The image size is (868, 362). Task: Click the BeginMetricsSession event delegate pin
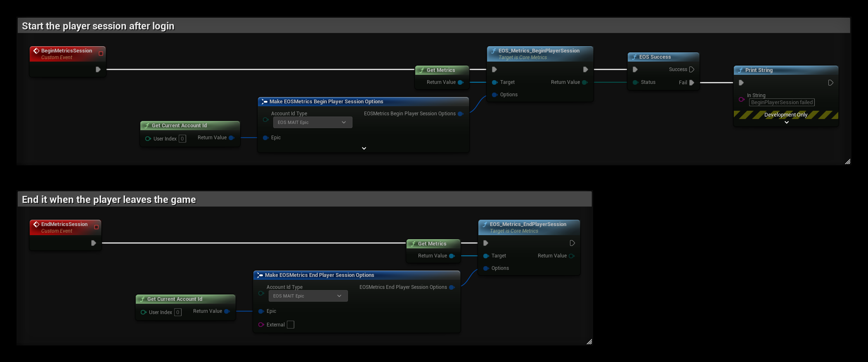tap(101, 54)
